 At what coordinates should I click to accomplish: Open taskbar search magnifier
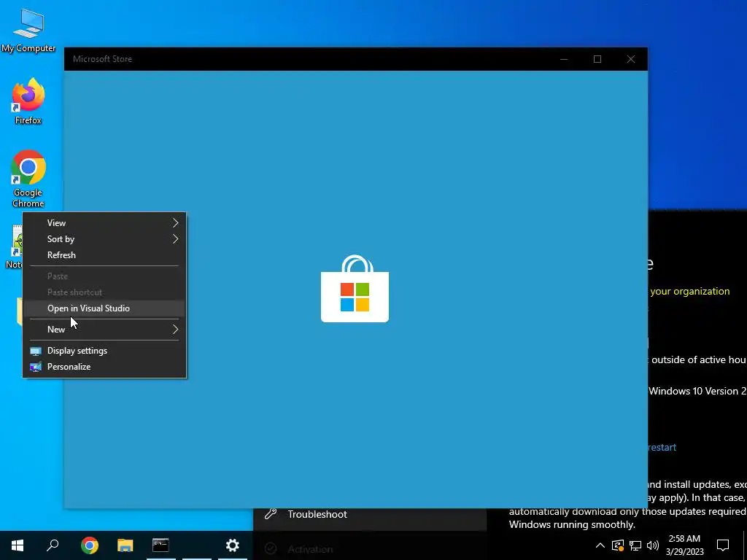53,545
